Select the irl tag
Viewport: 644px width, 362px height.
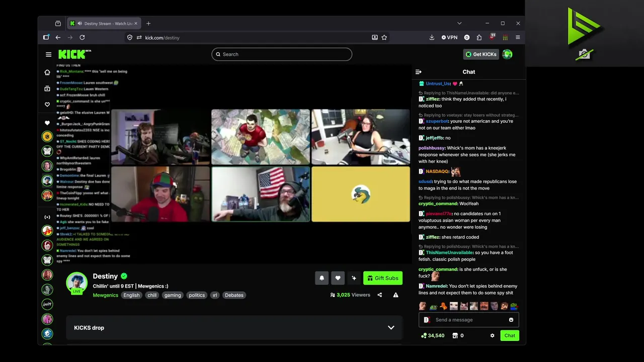(215, 295)
